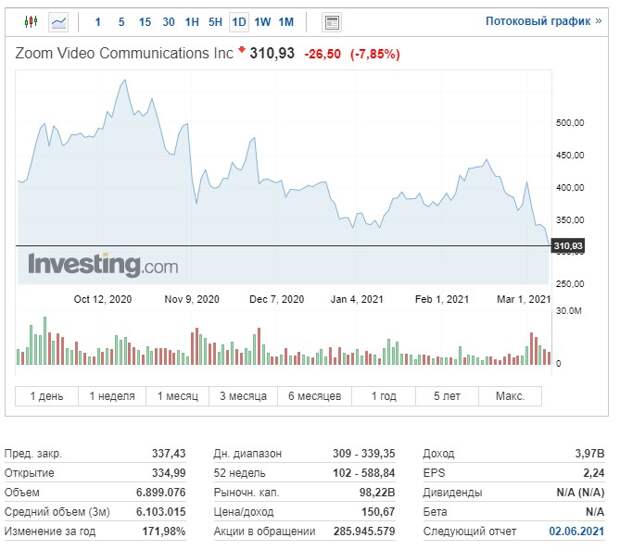Click the 310,93 price marker on axis
The width and height of the screenshot is (620, 550).
click(x=568, y=246)
